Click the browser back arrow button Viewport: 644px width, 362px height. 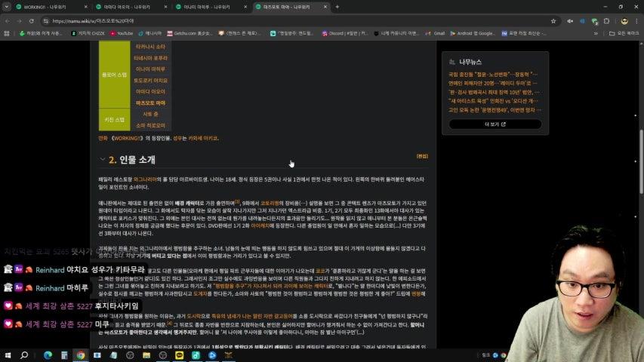pos(8,21)
